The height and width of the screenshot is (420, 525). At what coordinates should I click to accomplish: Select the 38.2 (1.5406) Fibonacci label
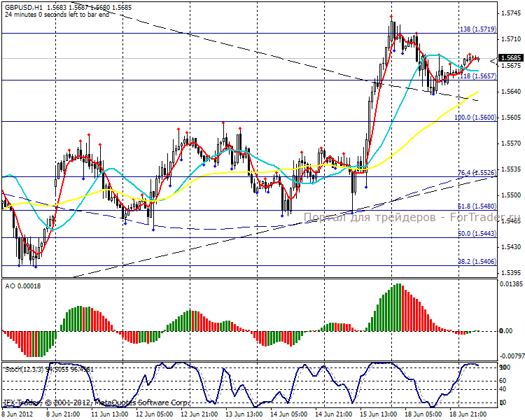[477, 260]
